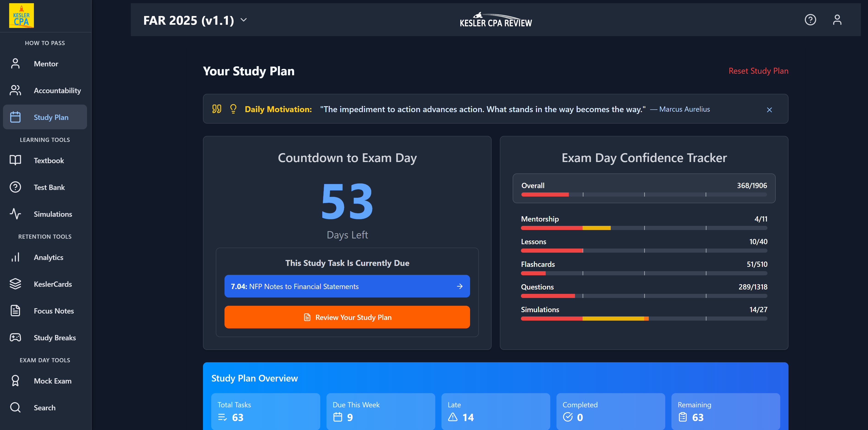868x430 pixels.
Task: Open task 7.04 NFP Notes to Financial Statements
Action: [347, 286]
